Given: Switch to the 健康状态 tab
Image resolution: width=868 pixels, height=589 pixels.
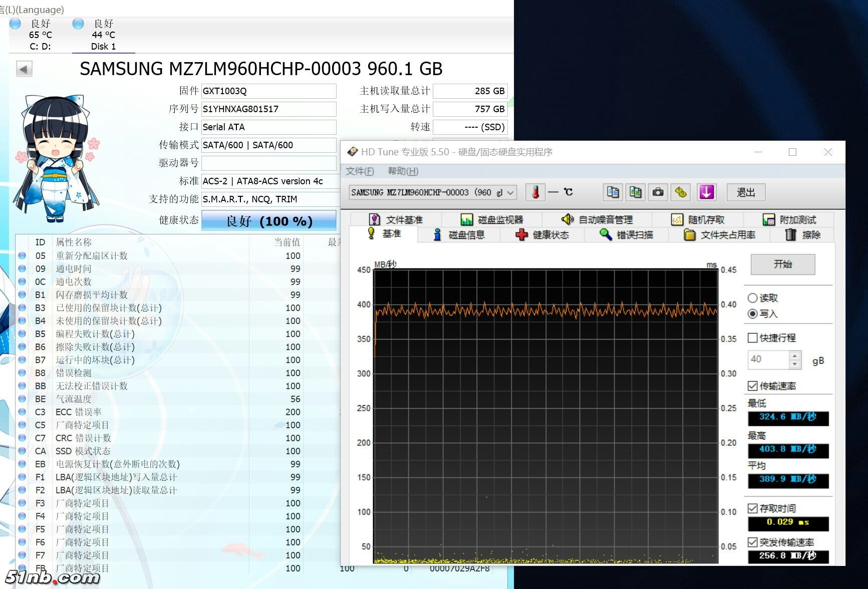Looking at the screenshot, I should click(542, 235).
